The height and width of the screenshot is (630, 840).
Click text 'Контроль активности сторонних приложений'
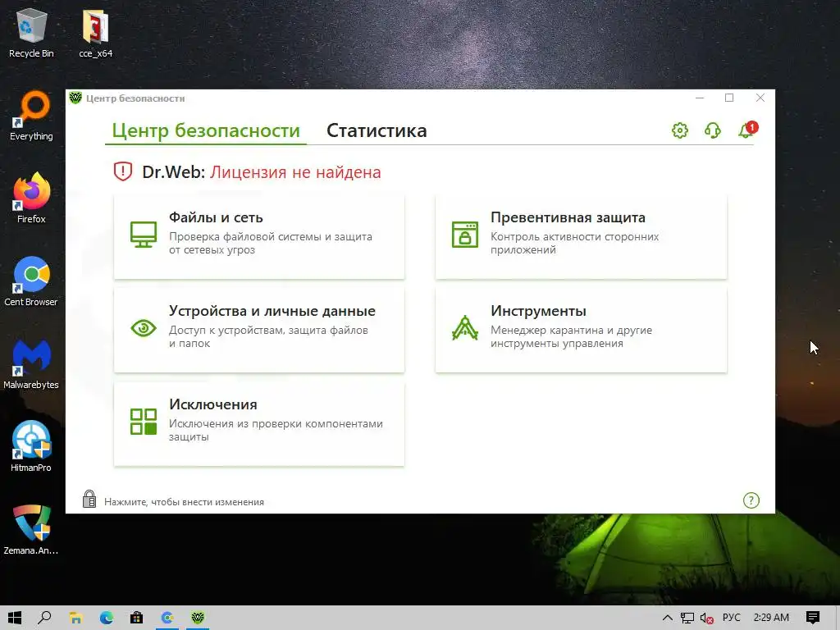pos(574,243)
